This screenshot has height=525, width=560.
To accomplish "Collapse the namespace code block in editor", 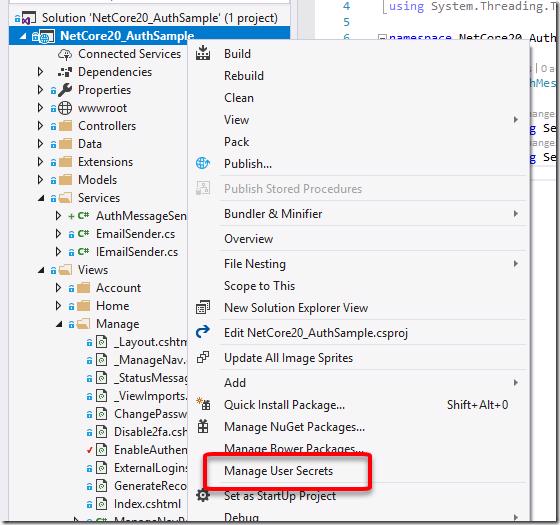I will tap(382, 37).
